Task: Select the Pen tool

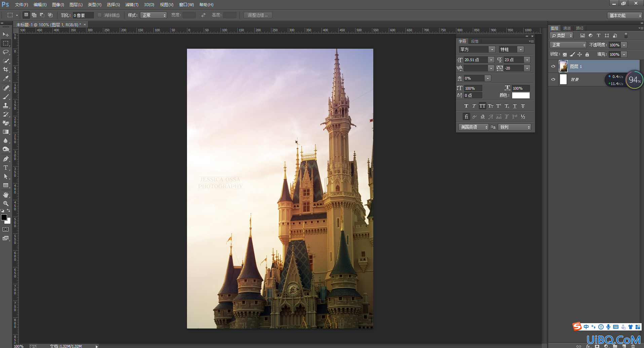Action: click(6, 159)
